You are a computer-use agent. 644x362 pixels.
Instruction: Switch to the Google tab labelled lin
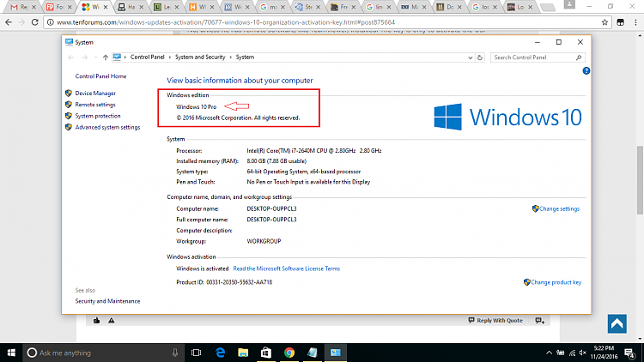pyautogui.click(x=379, y=7)
